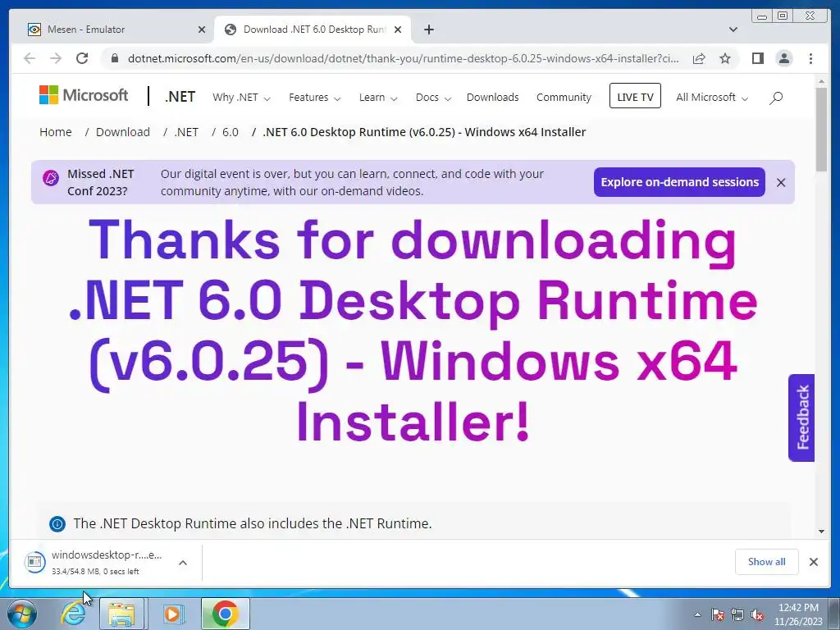Open a new browser tab
The height and width of the screenshot is (630, 840).
pos(428,30)
